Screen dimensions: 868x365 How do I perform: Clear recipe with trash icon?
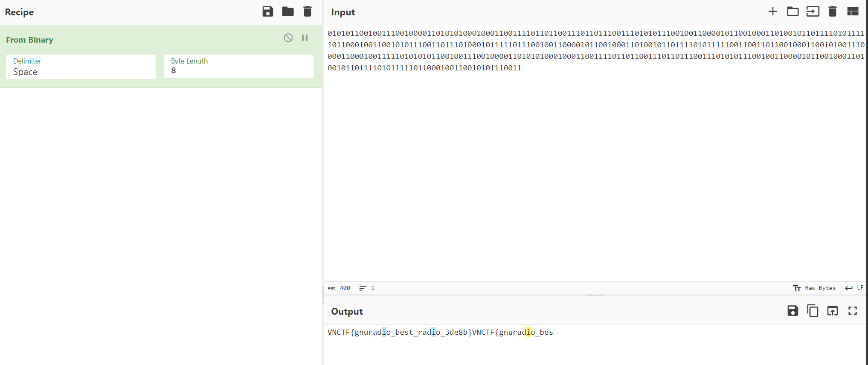click(308, 12)
